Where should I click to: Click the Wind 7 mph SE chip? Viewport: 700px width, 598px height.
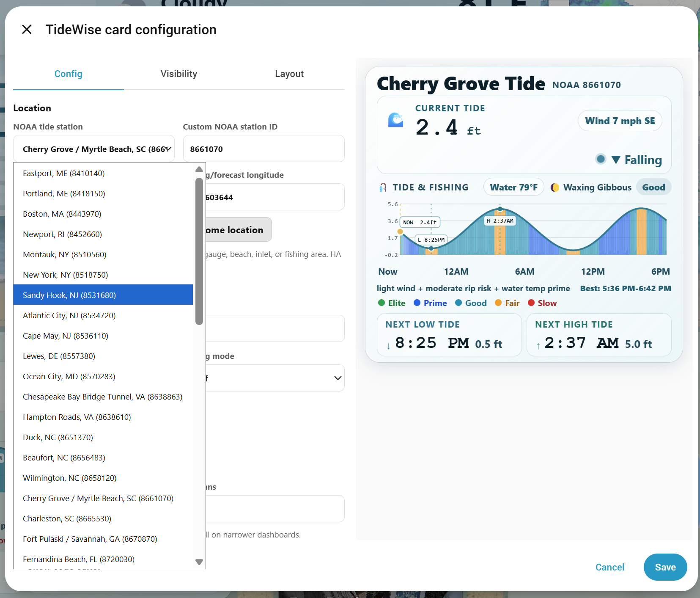[620, 121]
